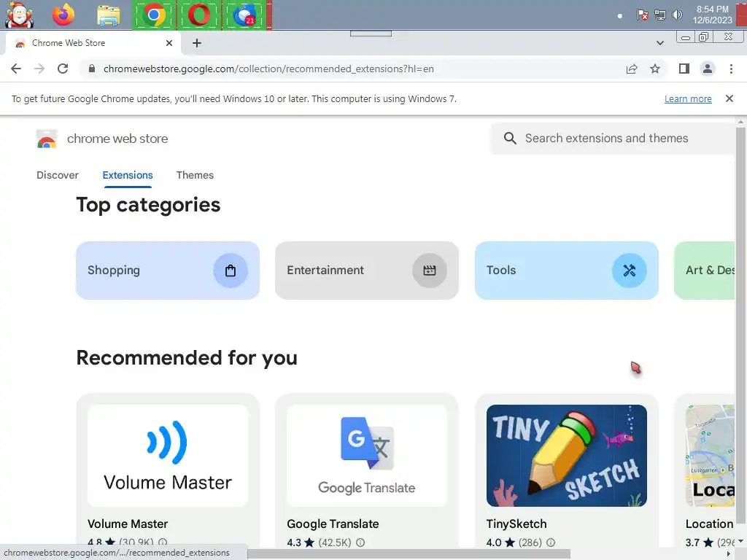Dismiss the Windows 7 update notice
Screen dimensions: 747x560
click(x=729, y=98)
